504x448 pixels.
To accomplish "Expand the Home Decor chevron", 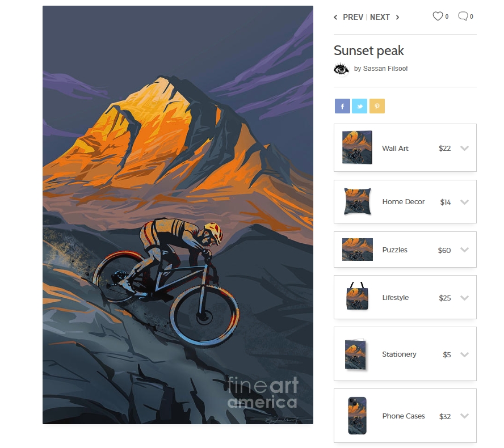I will click(464, 202).
